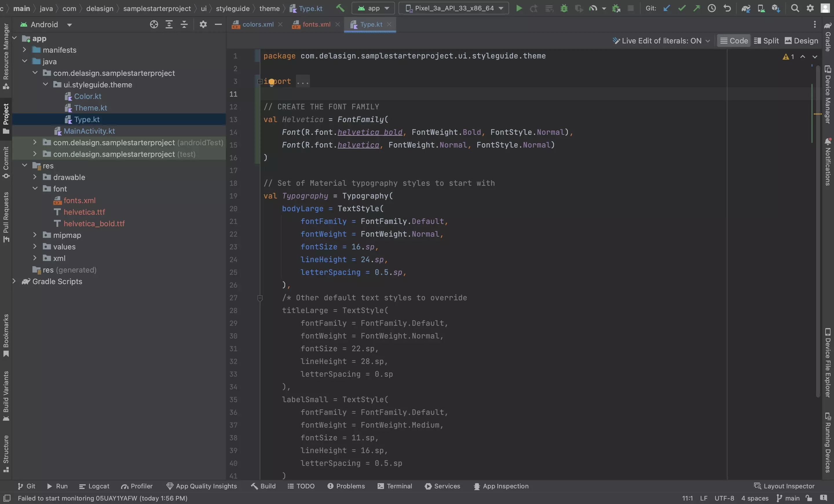Click the Pixel_3a_API_33 device dropdown
The image size is (834, 504).
coord(454,8)
